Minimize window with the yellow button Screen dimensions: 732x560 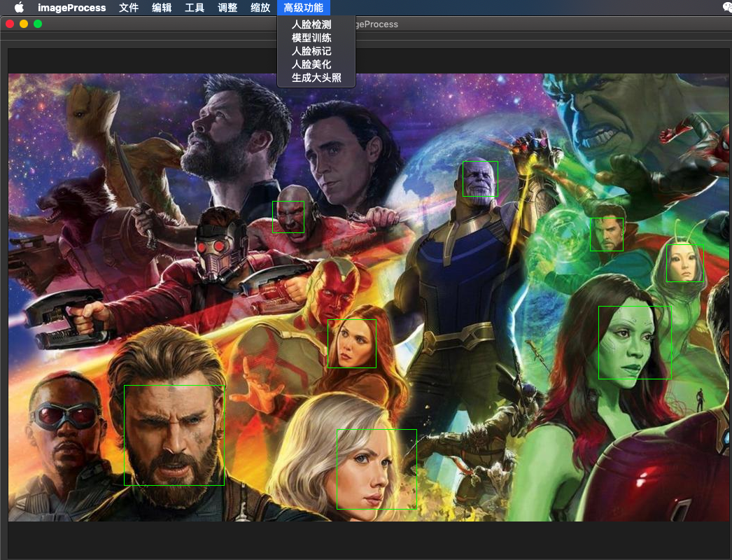tap(24, 24)
